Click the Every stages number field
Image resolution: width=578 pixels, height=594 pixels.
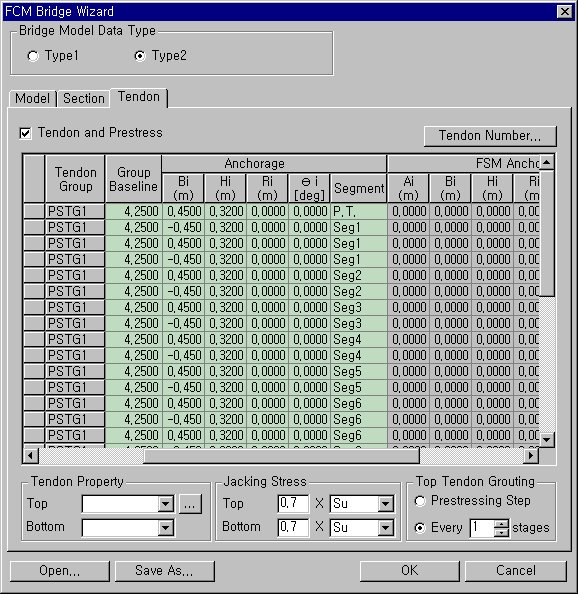(x=482, y=528)
